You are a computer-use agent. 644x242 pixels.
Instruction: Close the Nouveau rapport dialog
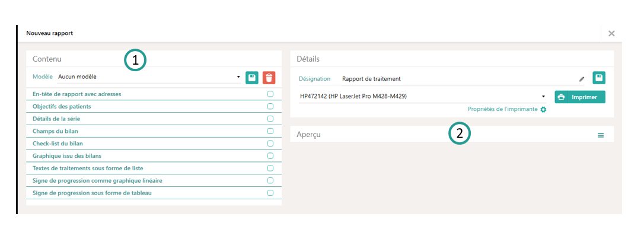pos(611,33)
